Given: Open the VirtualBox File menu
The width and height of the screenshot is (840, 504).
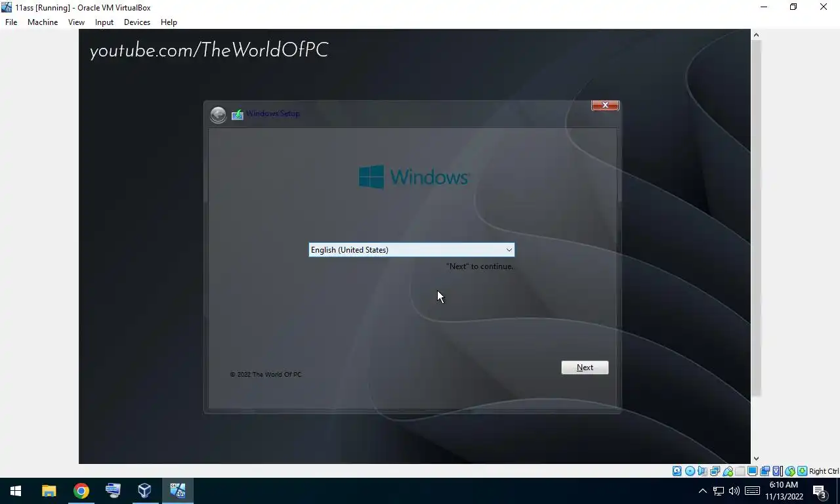Looking at the screenshot, I should pos(11,22).
